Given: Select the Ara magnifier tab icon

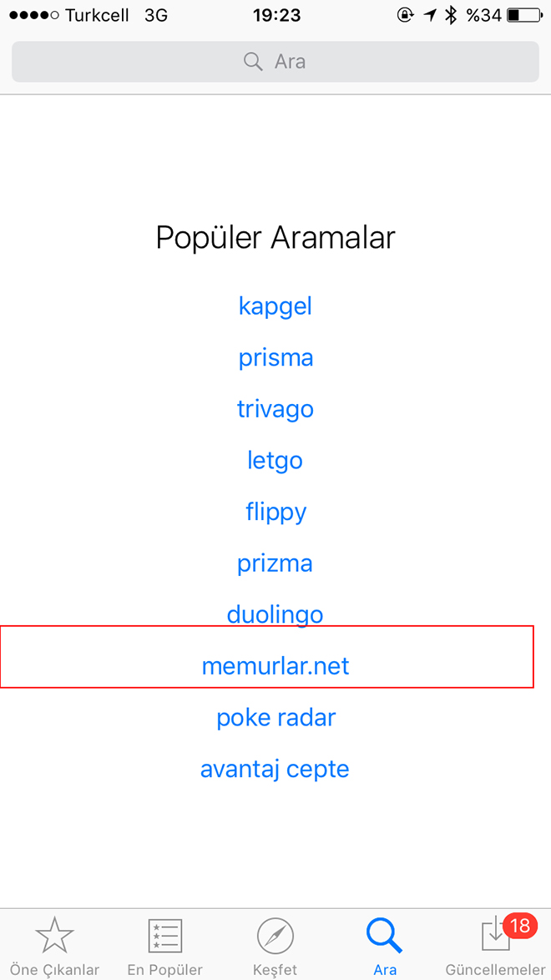Looking at the screenshot, I should click(385, 936).
